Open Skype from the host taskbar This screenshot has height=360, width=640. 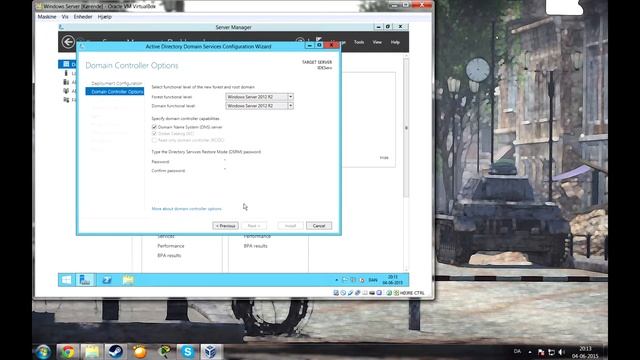[187, 352]
